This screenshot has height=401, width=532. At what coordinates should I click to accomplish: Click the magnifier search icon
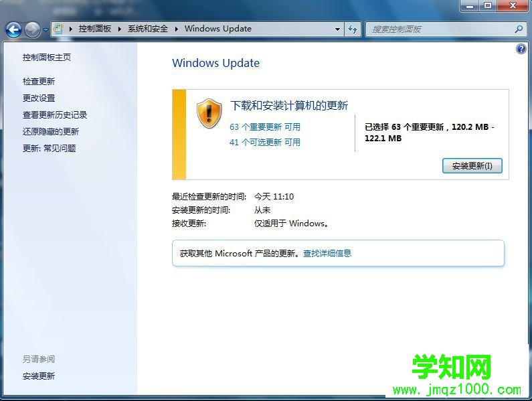[519, 29]
